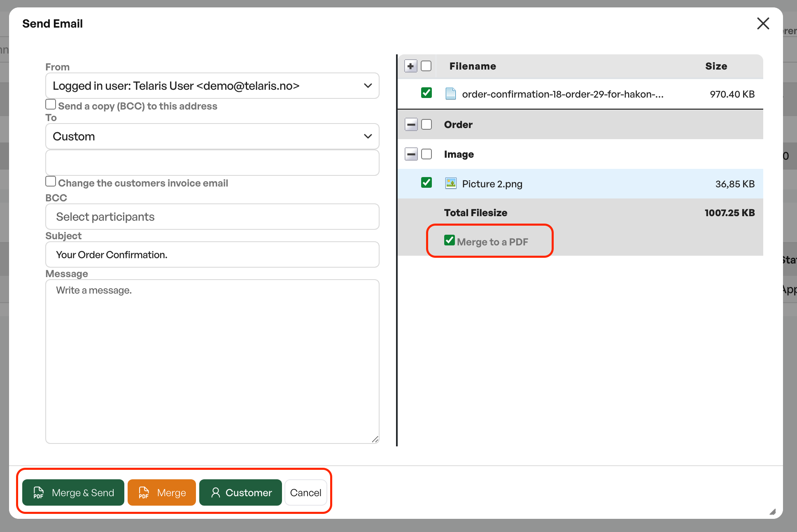Click the Size column header

click(716, 66)
